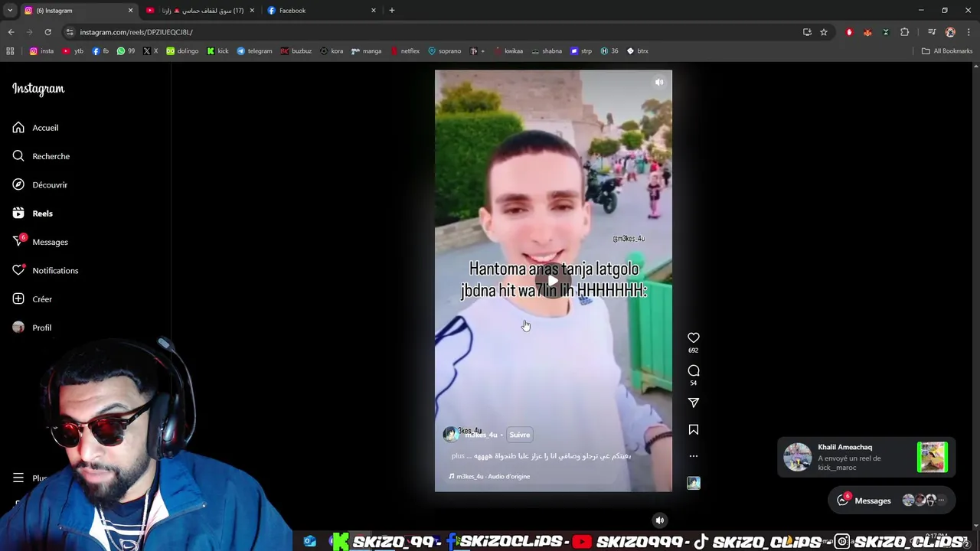Open the apps grid in bookmarks bar

(x=10, y=51)
